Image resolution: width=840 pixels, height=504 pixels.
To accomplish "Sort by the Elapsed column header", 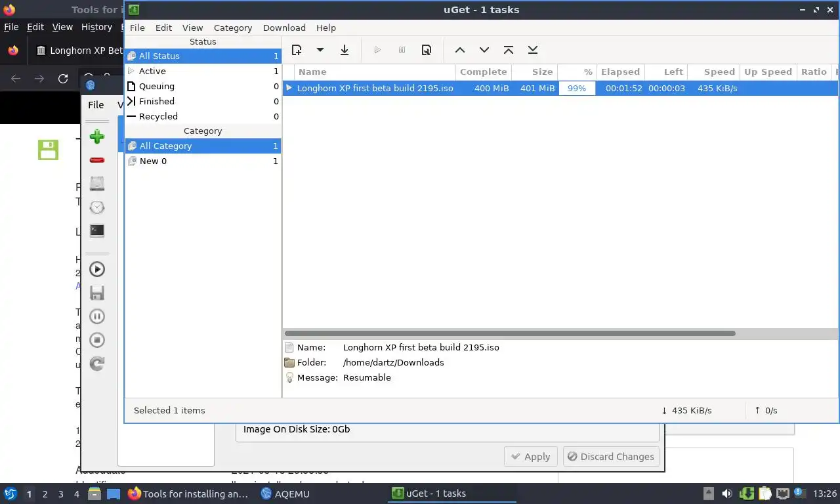I will 620,72.
